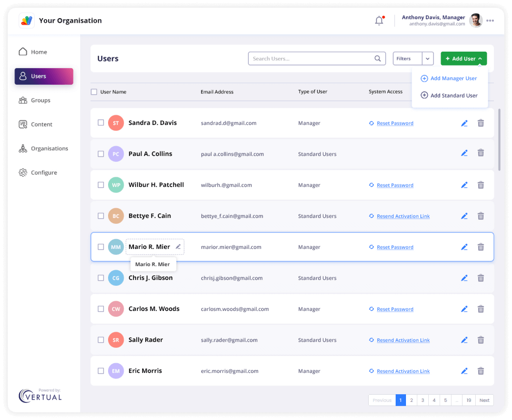Delete Sandra D. Davis using the trash icon

coord(480,123)
